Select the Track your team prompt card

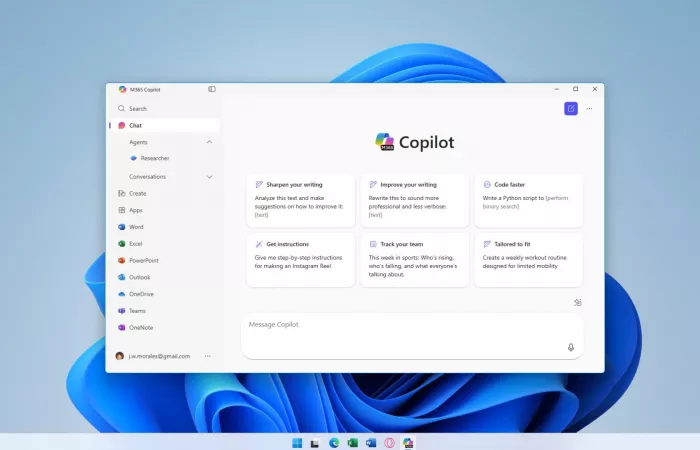click(x=415, y=260)
